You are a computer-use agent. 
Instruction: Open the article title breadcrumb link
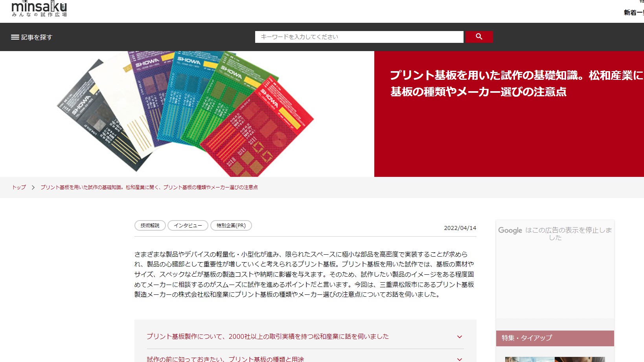pos(149,187)
